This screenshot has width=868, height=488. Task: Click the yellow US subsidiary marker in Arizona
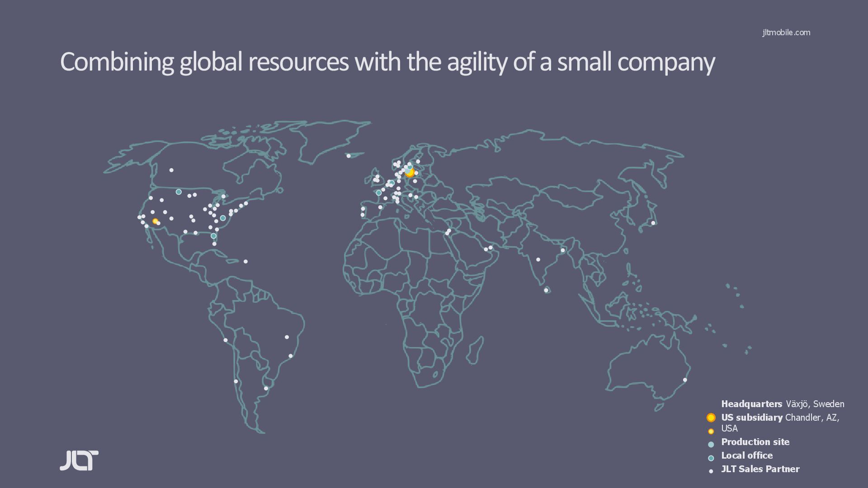pos(155,221)
